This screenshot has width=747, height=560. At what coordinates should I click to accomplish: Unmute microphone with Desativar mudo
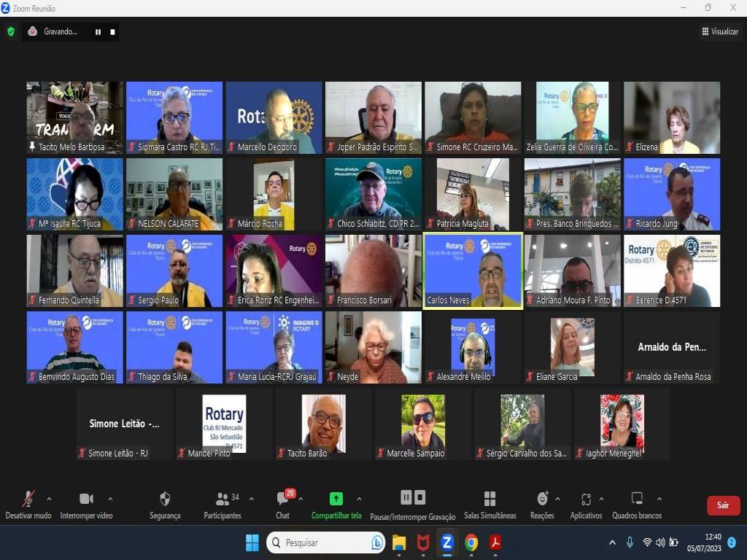28,499
